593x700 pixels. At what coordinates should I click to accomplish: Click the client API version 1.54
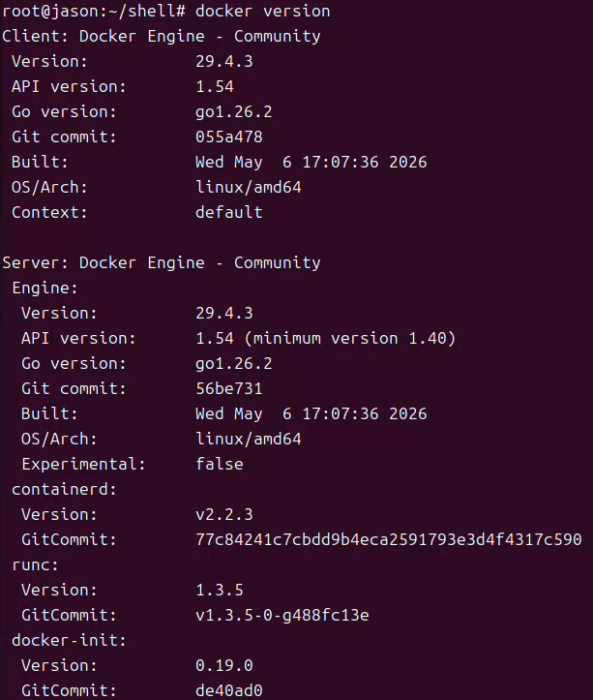tap(215, 86)
